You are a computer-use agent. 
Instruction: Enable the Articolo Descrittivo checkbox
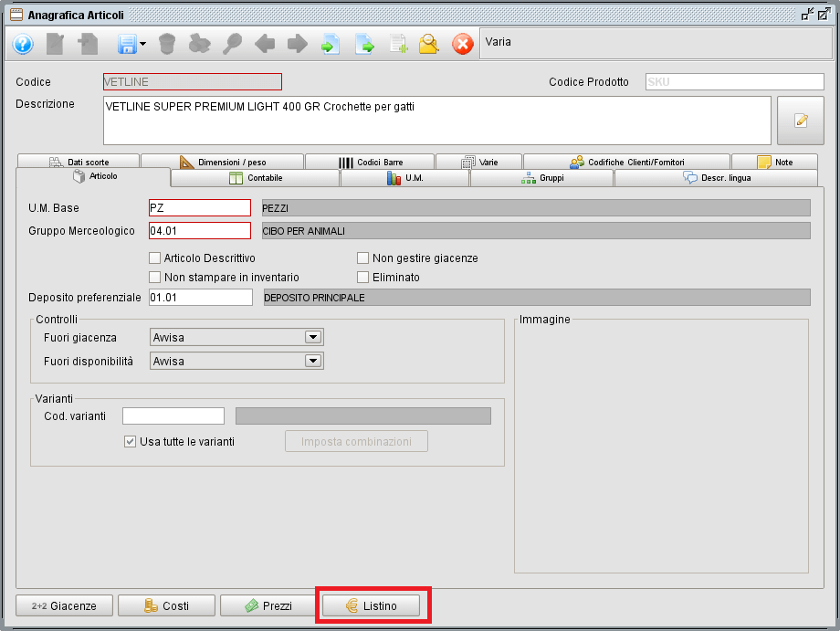pyautogui.click(x=154, y=258)
